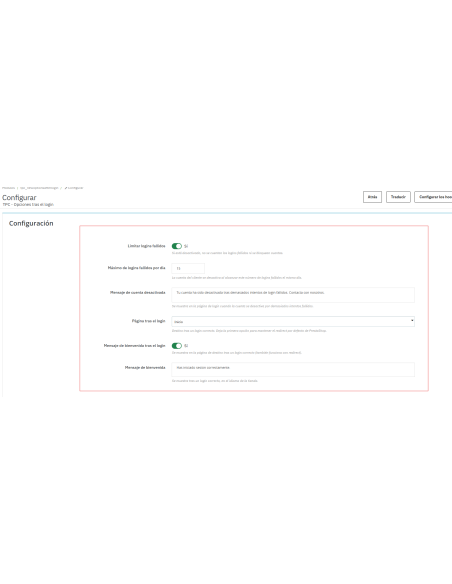
Task: Click into the Mensaje de bienvenida text box
Action: [x=293, y=369]
